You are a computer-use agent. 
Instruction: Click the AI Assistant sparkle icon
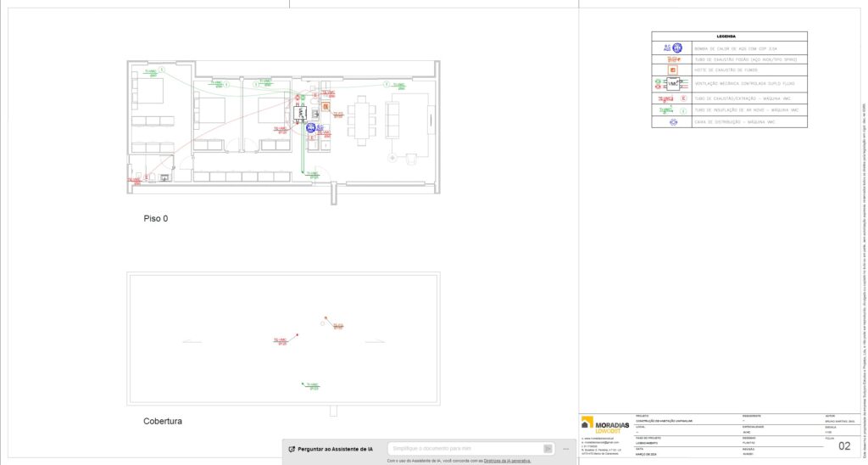(x=292, y=449)
